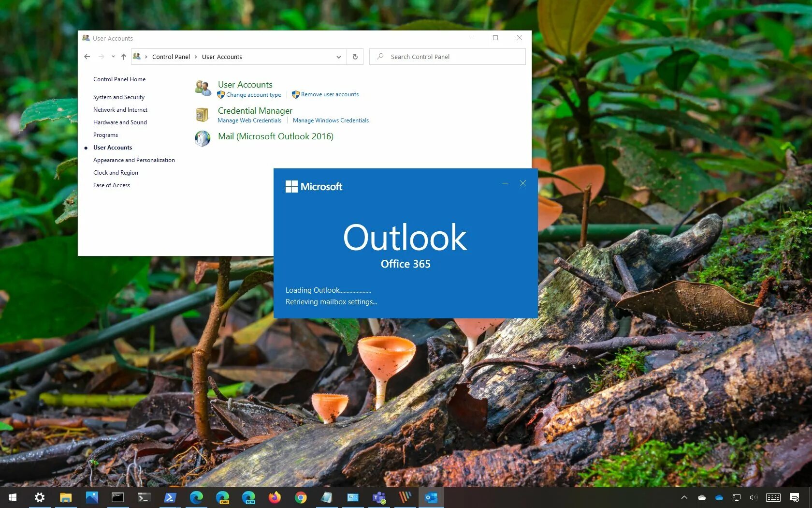
Task: Minimize the Outlook splash screen
Action: coord(505,183)
